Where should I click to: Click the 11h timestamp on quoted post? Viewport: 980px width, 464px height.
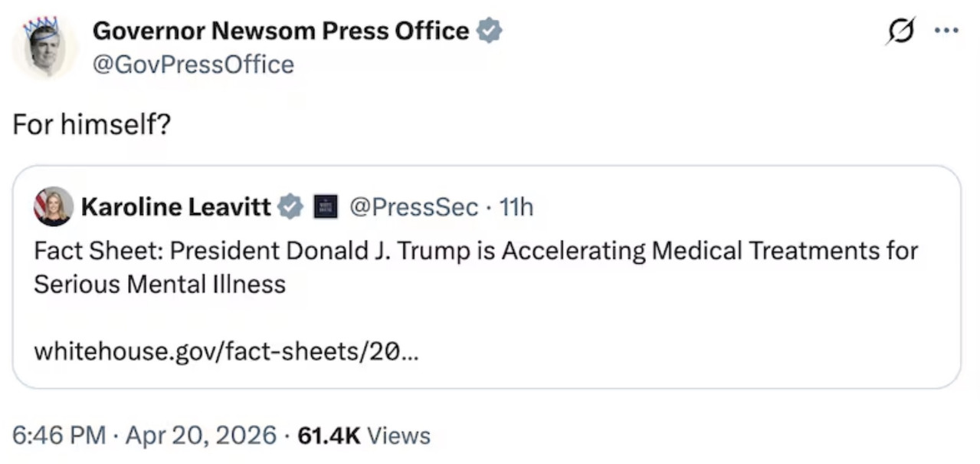click(x=516, y=207)
